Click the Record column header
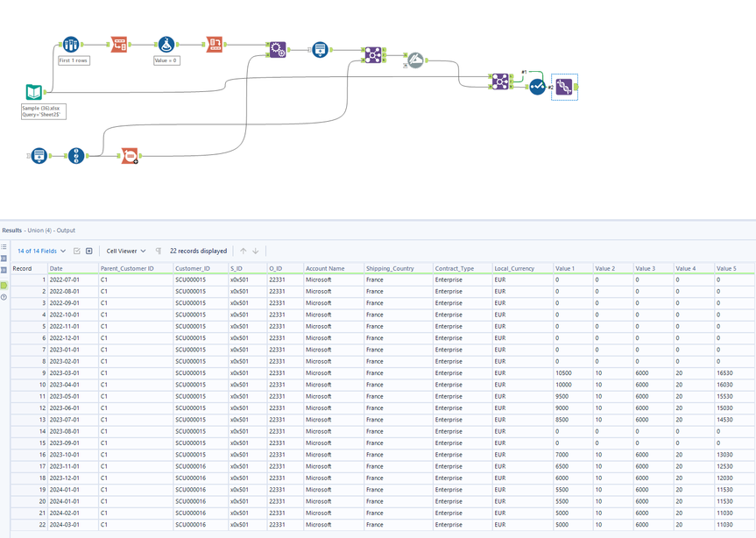Image resolution: width=756 pixels, height=538 pixels. coord(29,268)
